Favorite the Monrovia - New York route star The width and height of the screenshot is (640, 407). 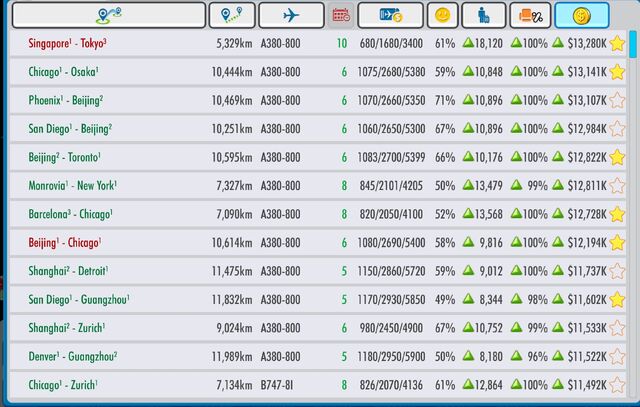coord(617,186)
